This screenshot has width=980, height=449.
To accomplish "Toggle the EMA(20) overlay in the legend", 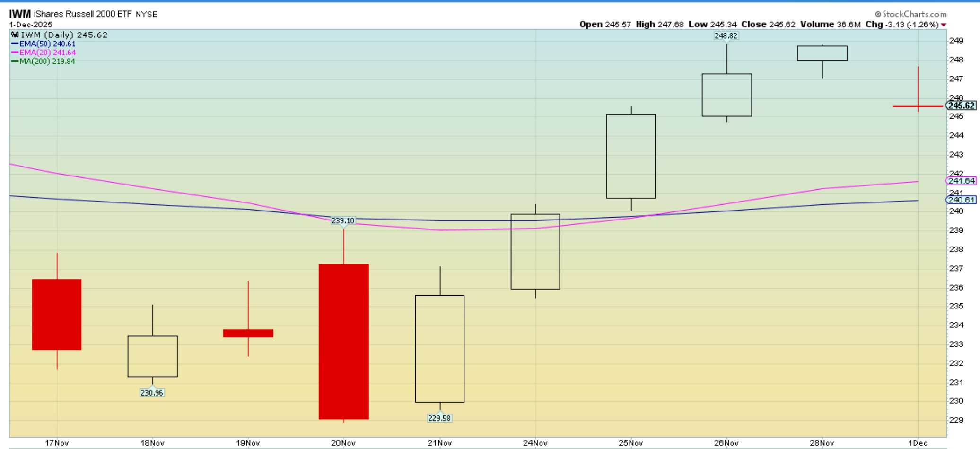I will point(43,53).
